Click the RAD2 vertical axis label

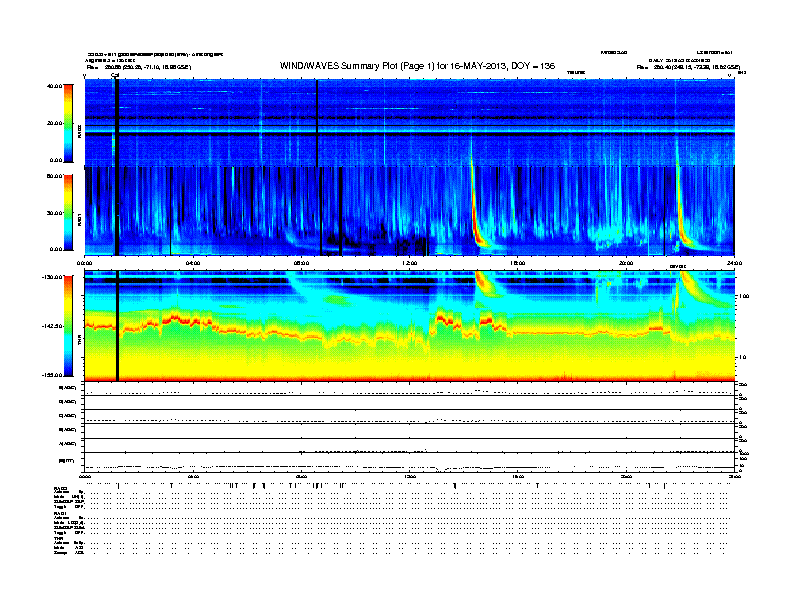[79, 131]
